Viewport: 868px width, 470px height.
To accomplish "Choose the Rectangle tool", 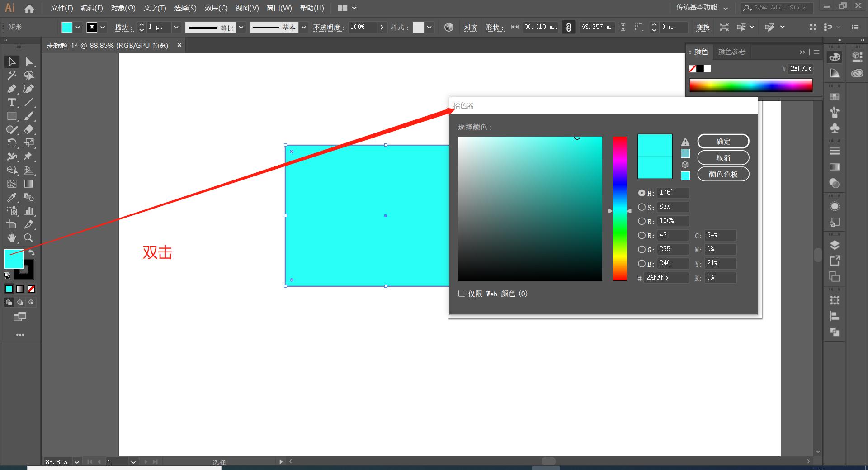I will 12,116.
